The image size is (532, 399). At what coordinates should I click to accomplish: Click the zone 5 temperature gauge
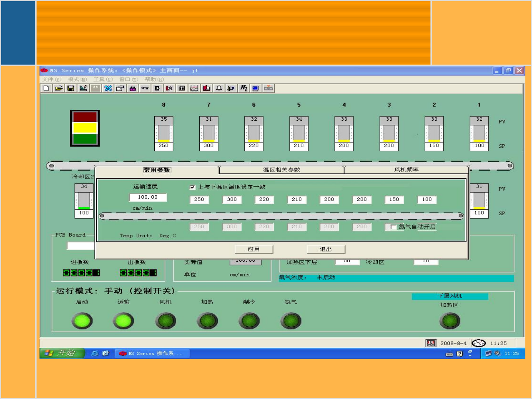299,133
